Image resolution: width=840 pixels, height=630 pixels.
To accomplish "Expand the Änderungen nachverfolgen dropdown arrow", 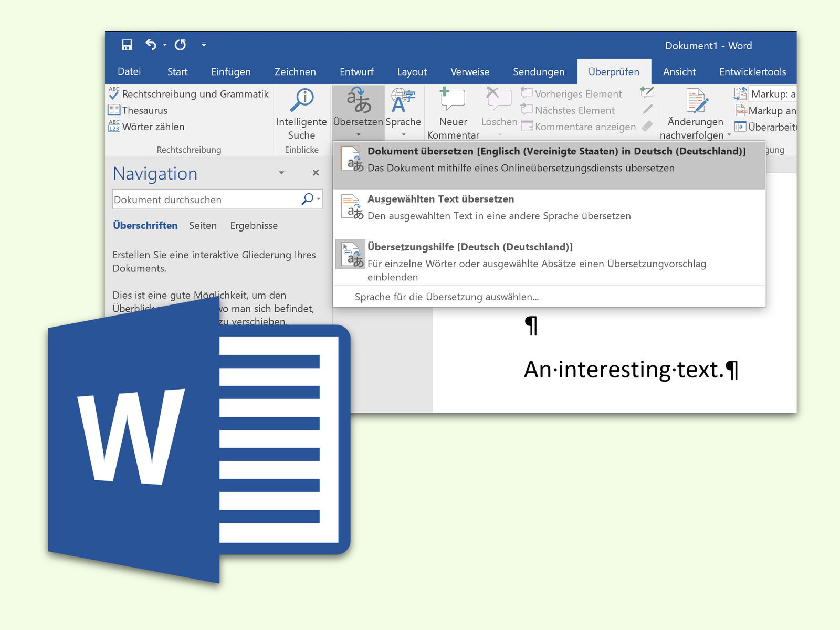I will (729, 135).
